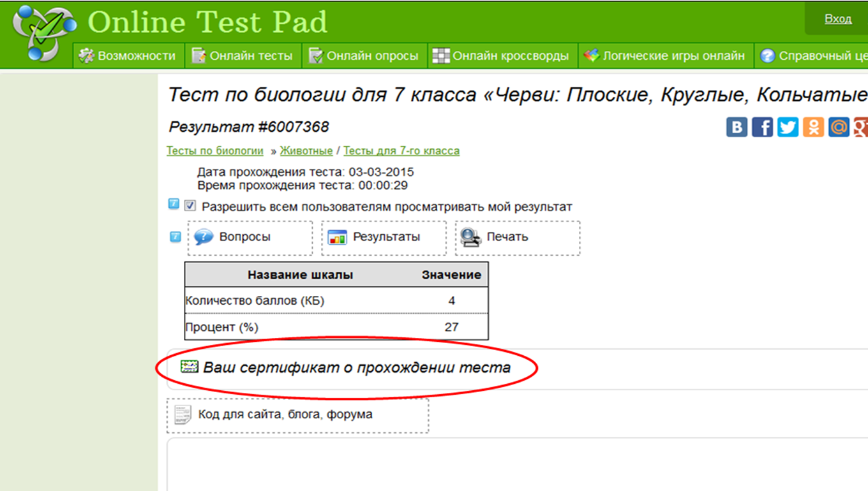Click the certificate icon before 'Ваш сертификат о прохождении теста'
868x491 pixels.
point(190,367)
